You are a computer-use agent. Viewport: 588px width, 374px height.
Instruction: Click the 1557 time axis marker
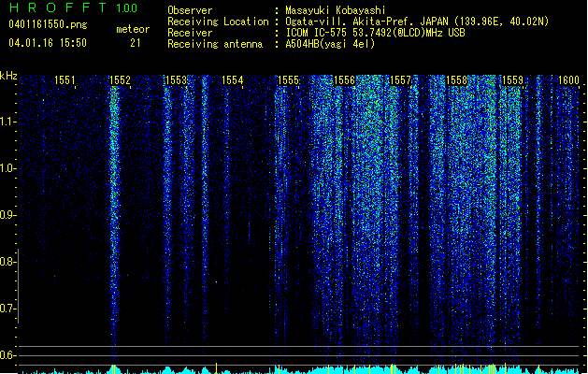click(x=400, y=80)
